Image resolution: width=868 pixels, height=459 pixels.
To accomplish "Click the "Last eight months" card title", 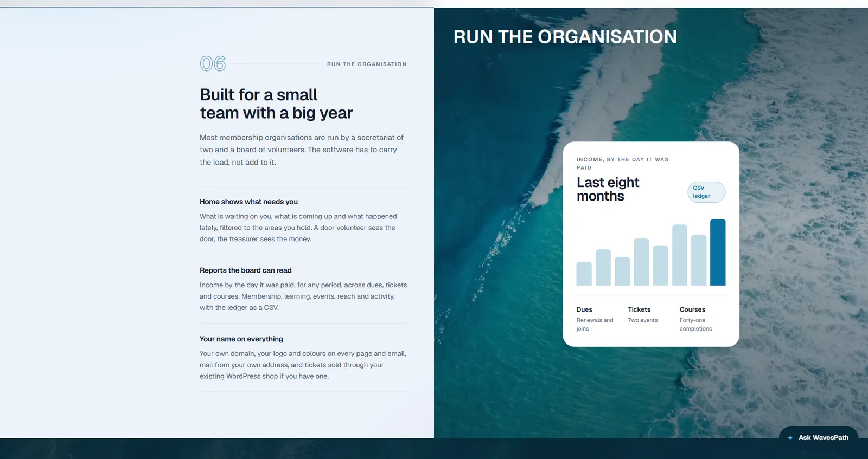I will pyautogui.click(x=608, y=189).
